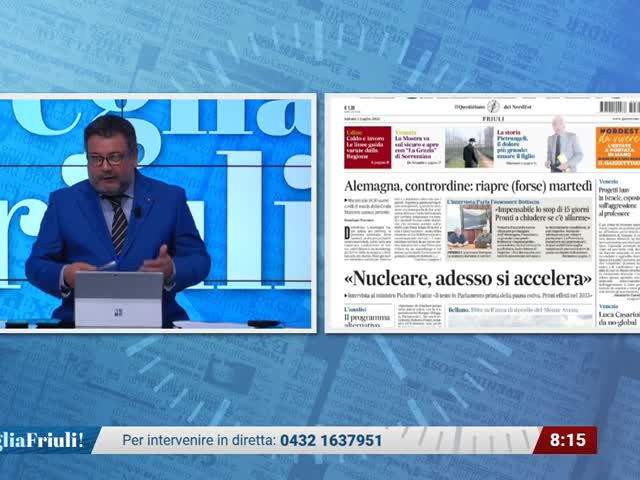Click 'Luca Casarini da no-global' side headline
640x480 pixels.
pos(619,318)
